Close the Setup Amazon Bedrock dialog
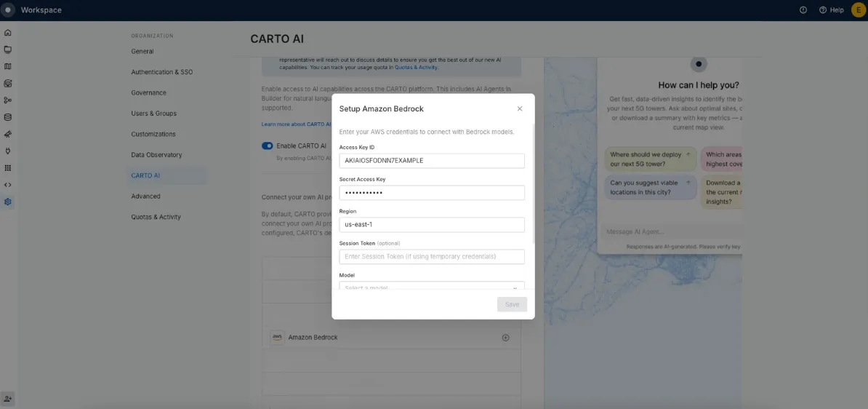The width and height of the screenshot is (868, 409). [x=520, y=108]
